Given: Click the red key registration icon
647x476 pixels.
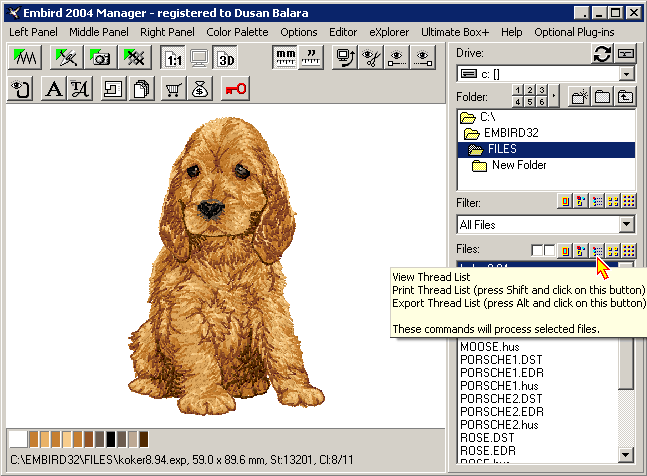Looking at the screenshot, I should click(236, 89).
